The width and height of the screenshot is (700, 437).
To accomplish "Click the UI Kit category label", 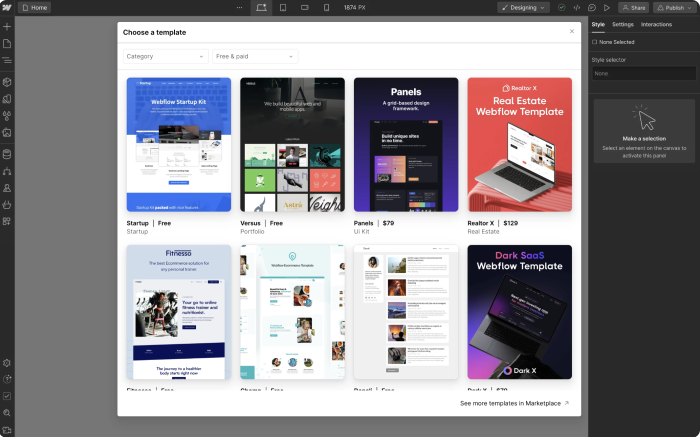I will [x=362, y=232].
